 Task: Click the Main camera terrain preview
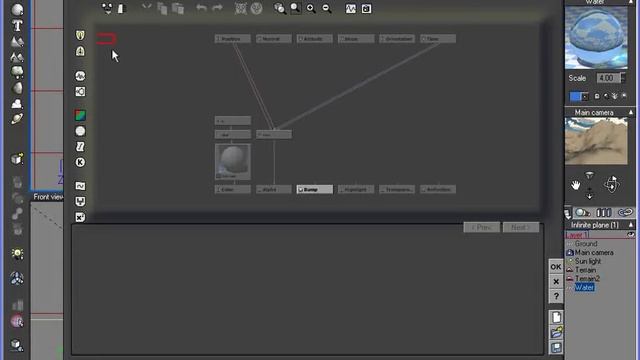pyautogui.click(x=596, y=141)
